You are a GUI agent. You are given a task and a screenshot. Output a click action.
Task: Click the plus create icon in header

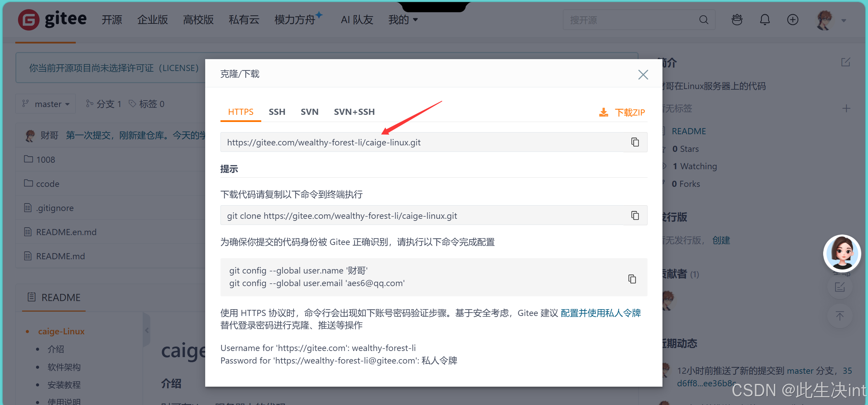tap(793, 20)
